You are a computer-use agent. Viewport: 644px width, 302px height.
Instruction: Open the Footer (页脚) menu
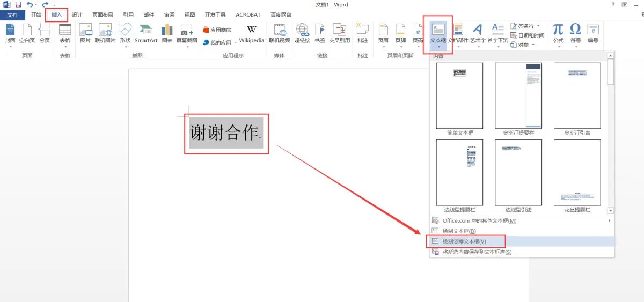(x=400, y=35)
